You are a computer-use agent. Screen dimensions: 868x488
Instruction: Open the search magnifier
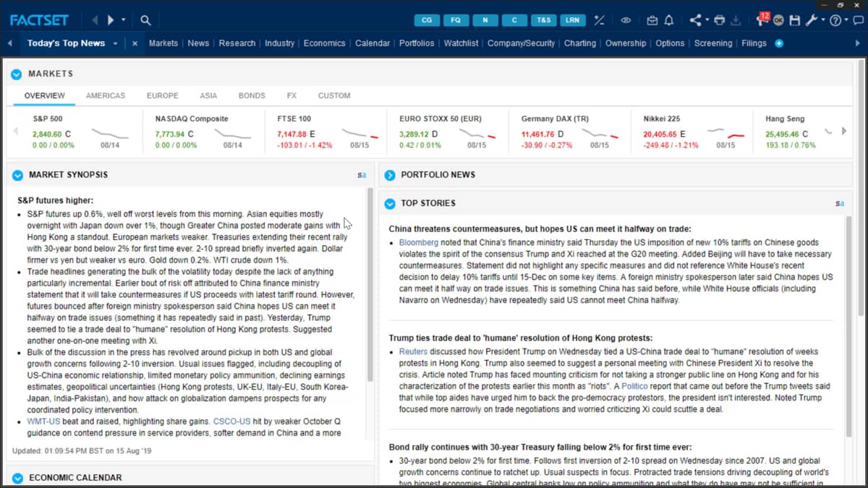(145, 20)
